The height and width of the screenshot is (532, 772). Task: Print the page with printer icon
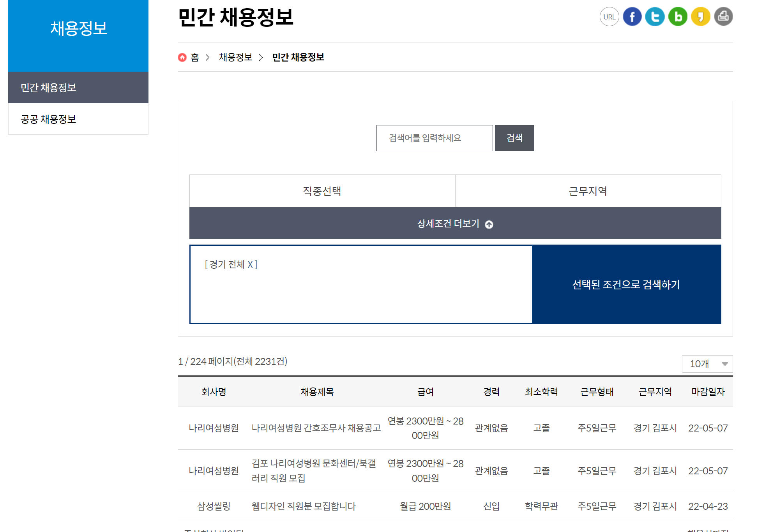click(x=723, y=17)
